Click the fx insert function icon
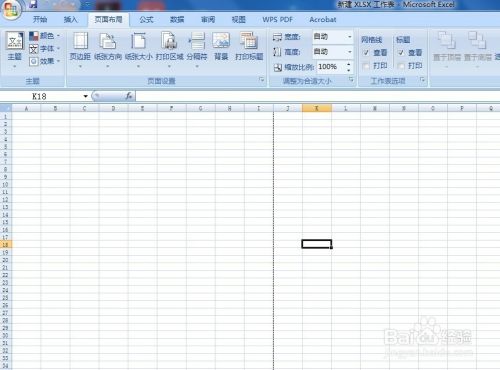500x370 pixels. (129, 96)
